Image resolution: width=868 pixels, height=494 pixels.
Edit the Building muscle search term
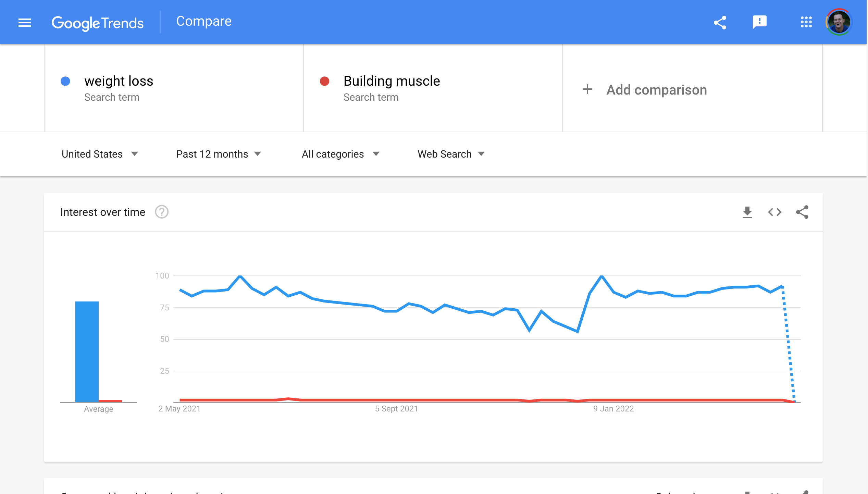tap(392, 81)
